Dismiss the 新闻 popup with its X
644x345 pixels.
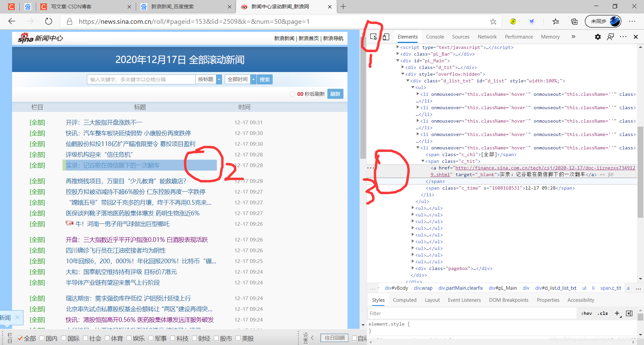pyautogui.click(x=17, y=317)
